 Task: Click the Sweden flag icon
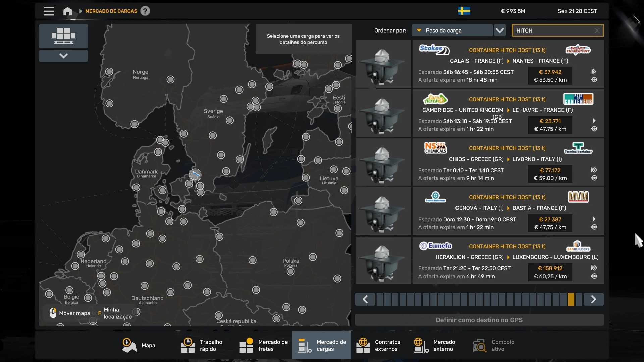tap(464, 11)
